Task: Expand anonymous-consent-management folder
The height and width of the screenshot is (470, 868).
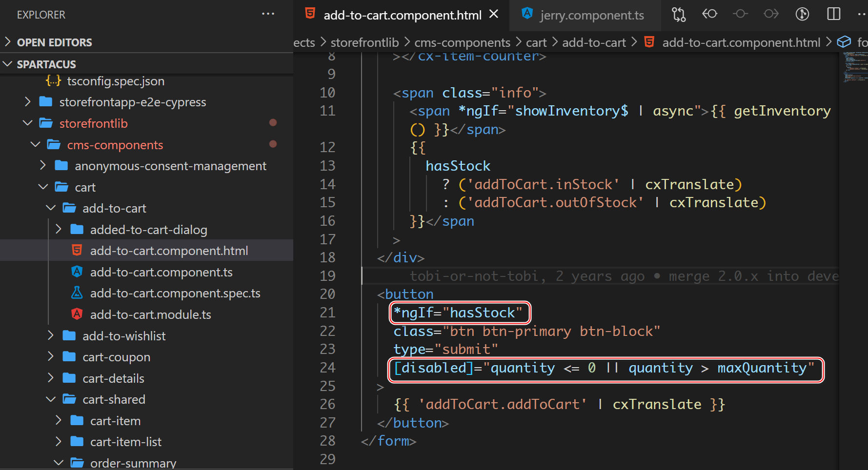Action: pyautogui.click(x=43, y=166)
